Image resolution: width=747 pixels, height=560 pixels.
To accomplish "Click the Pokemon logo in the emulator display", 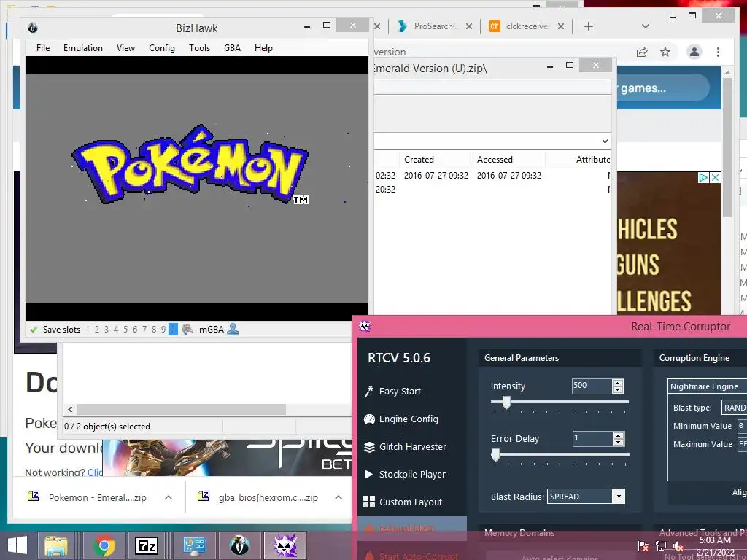I will pyautogui.click(x=190, y=165).
